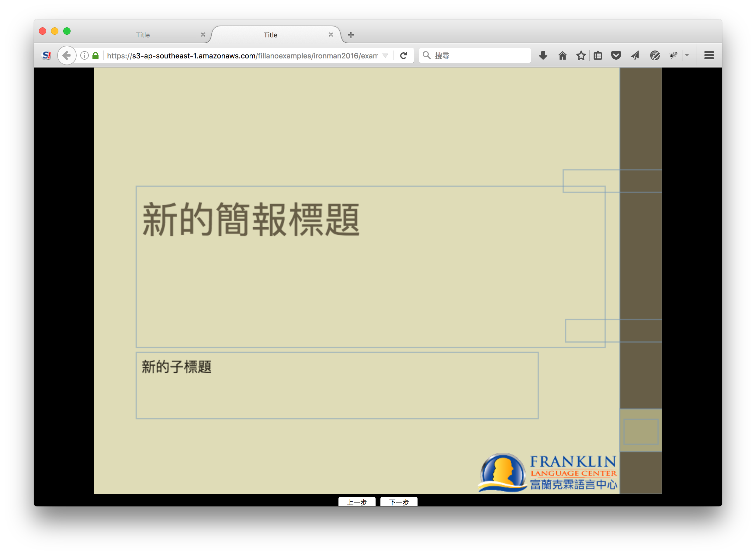
Task: Close the first Title tab
Action: pos(203,35)
